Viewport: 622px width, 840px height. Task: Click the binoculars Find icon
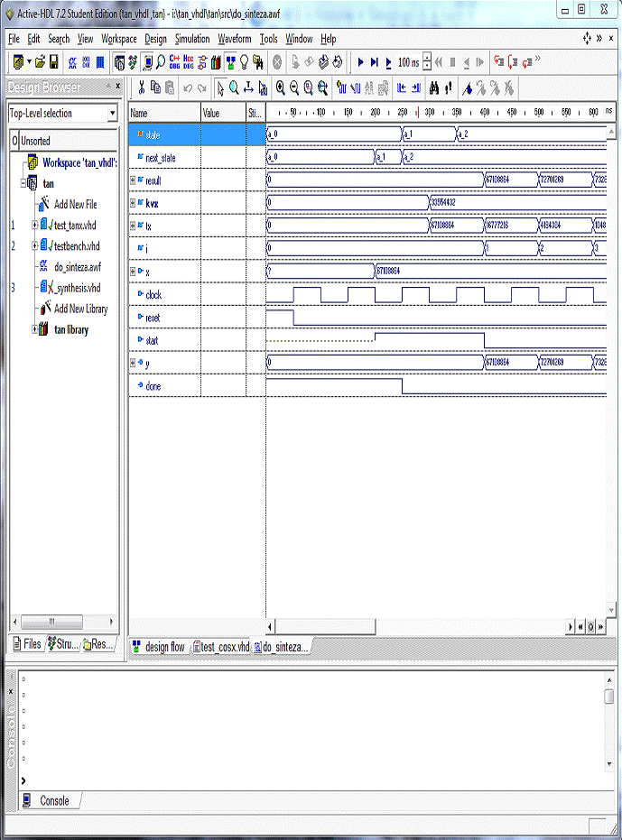coord(433,88)
